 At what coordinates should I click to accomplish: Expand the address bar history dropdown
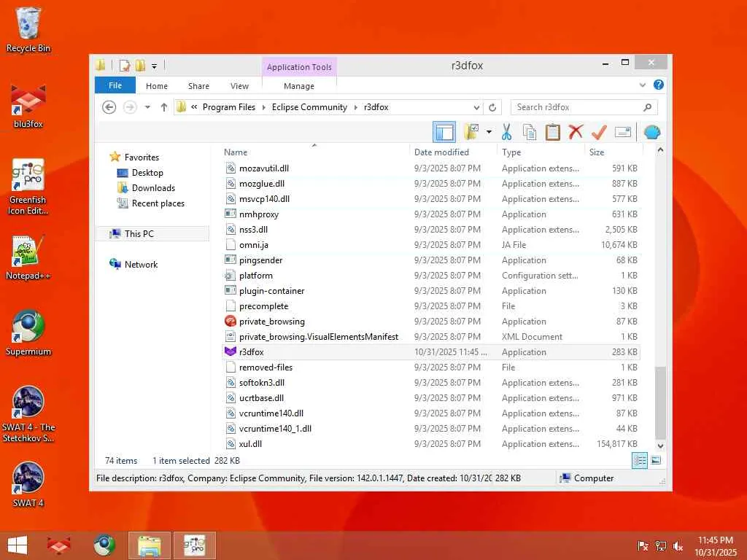[x=476, y=108]
